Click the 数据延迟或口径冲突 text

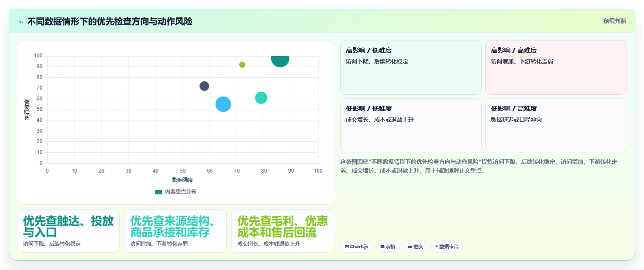[517, 120]
